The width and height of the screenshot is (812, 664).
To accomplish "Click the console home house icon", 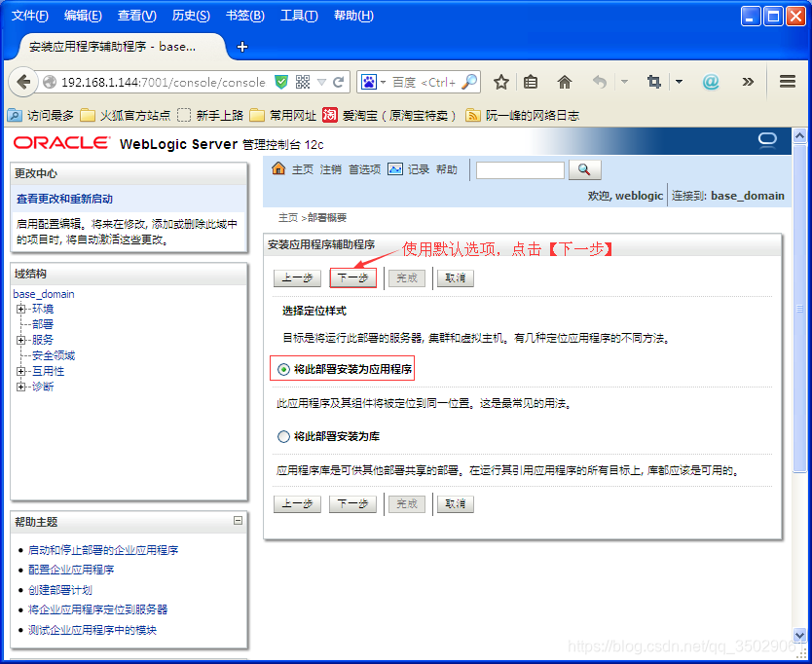I will click(278, 168).
